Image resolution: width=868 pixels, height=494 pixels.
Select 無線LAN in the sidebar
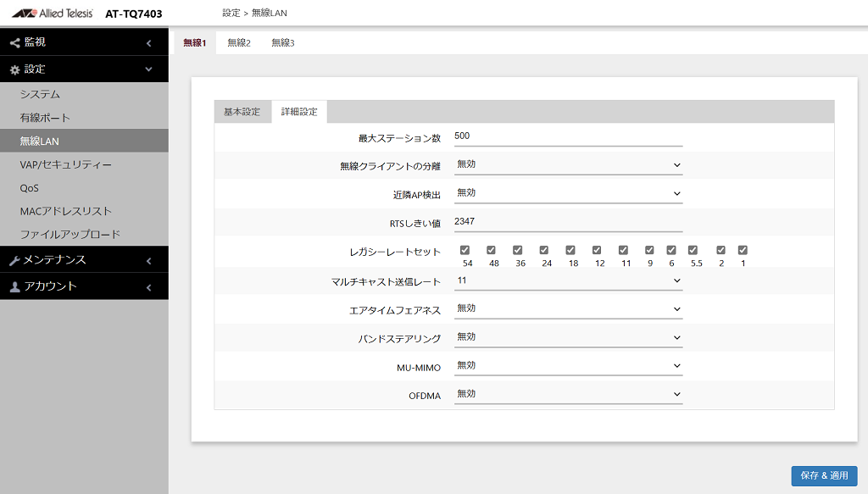[84, 141]
